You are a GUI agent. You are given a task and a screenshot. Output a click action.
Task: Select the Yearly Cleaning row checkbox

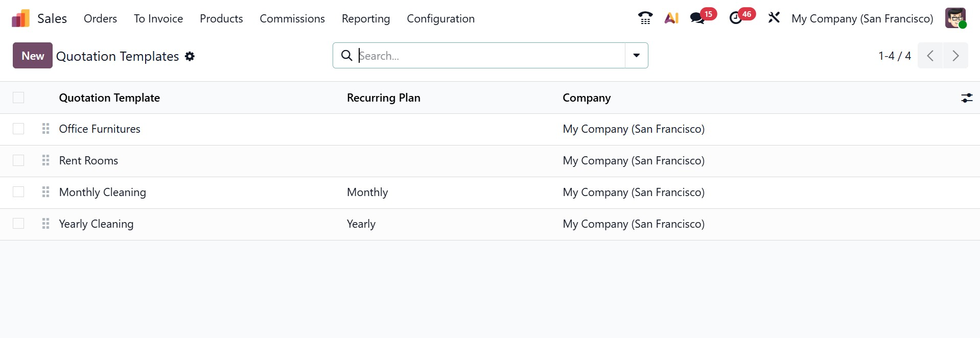pos(18,224)
